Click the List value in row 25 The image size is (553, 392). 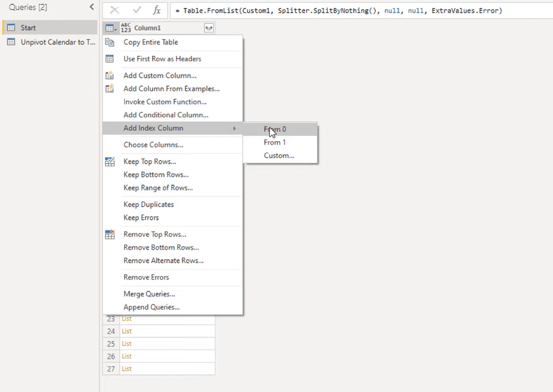[127, 344]
